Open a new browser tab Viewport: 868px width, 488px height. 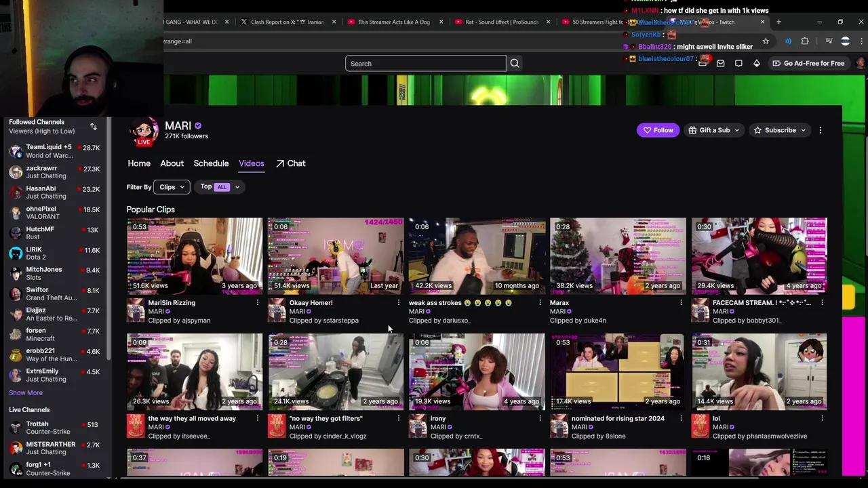pyautogui.click(x=778, y=22)
